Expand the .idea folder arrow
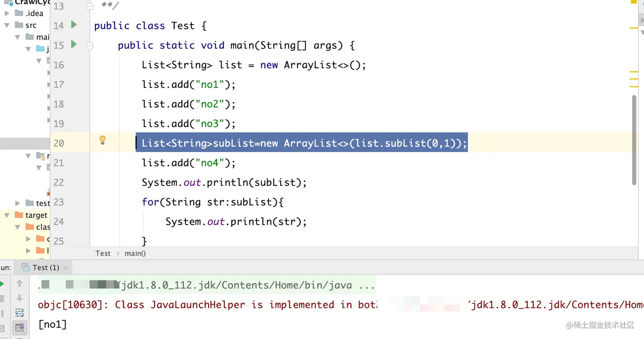 [x=7, y=13]
